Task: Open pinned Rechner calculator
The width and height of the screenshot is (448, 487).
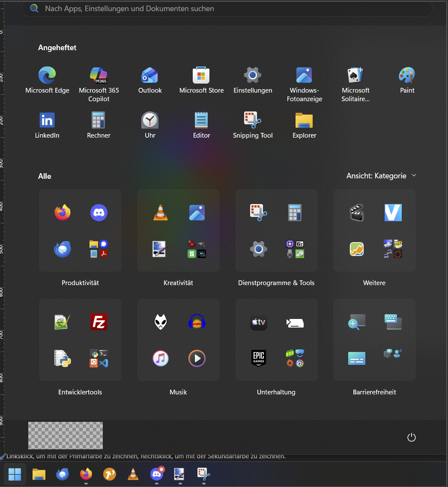Action: pos(99,125)
